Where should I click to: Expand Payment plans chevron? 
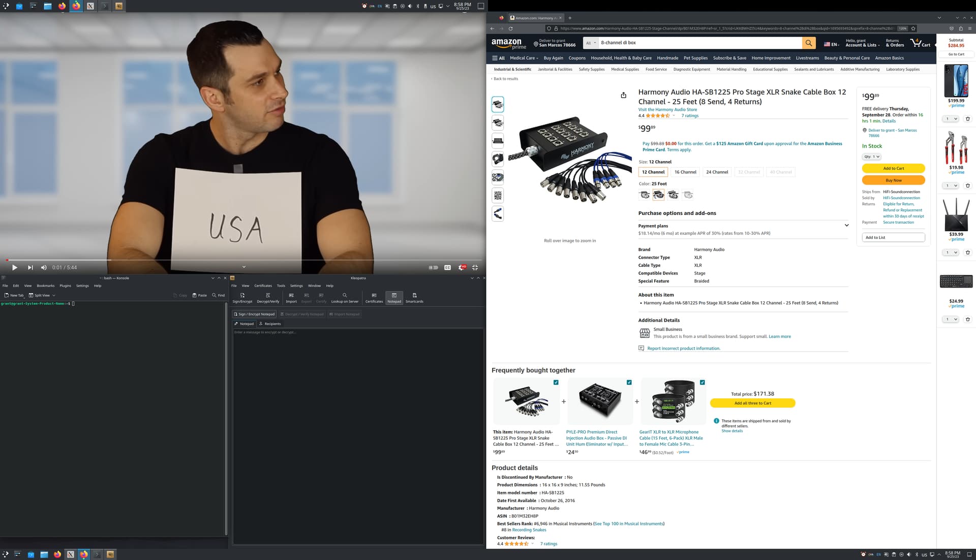tap(846, 225)
